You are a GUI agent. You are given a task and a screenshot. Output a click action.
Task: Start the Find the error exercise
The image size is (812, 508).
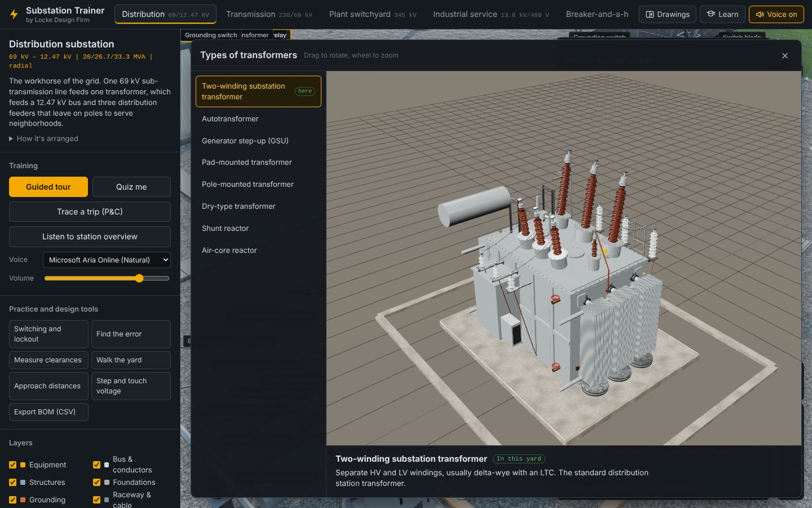tap(131, 334)
